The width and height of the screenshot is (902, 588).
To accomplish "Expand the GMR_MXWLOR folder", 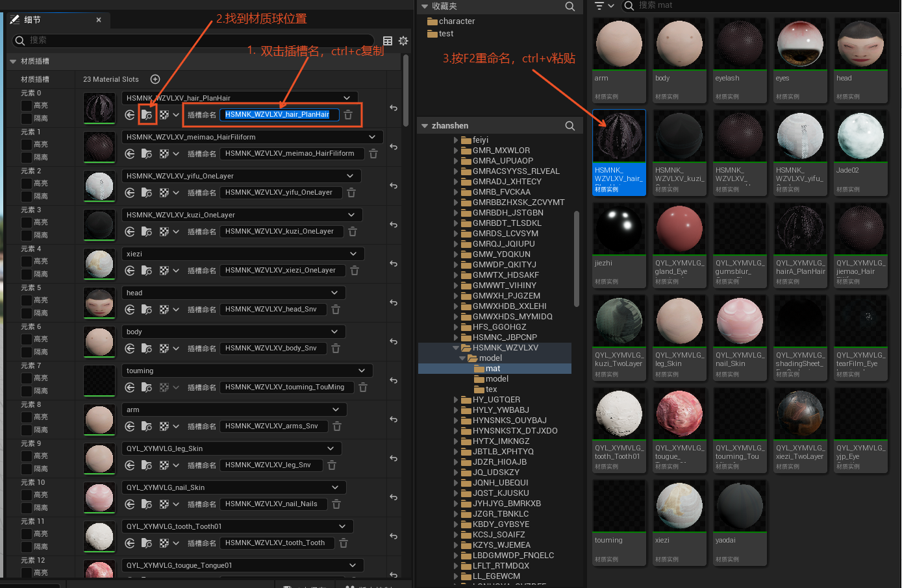I will [x=456, y=151].
